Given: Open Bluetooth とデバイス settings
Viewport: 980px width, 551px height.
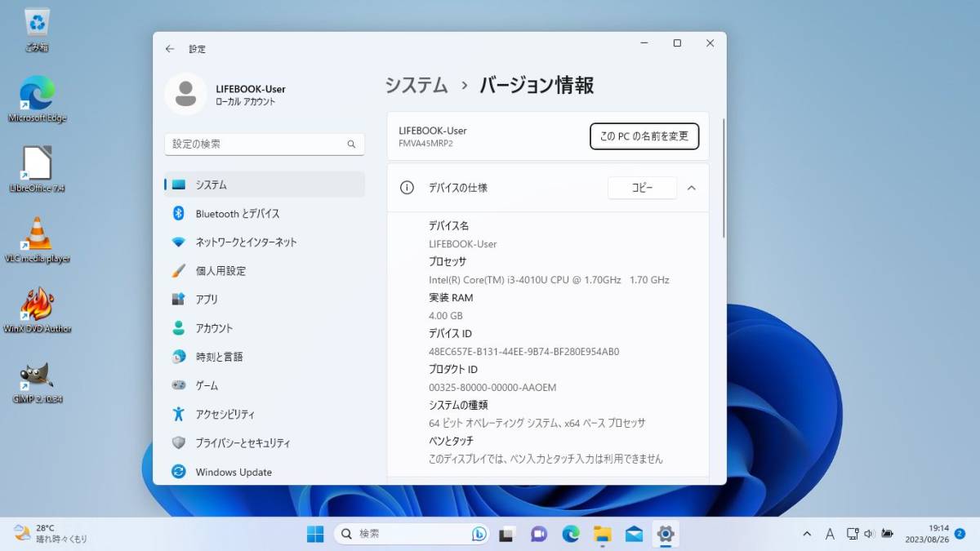Looking at the screenshot, I should coord(265,214).
